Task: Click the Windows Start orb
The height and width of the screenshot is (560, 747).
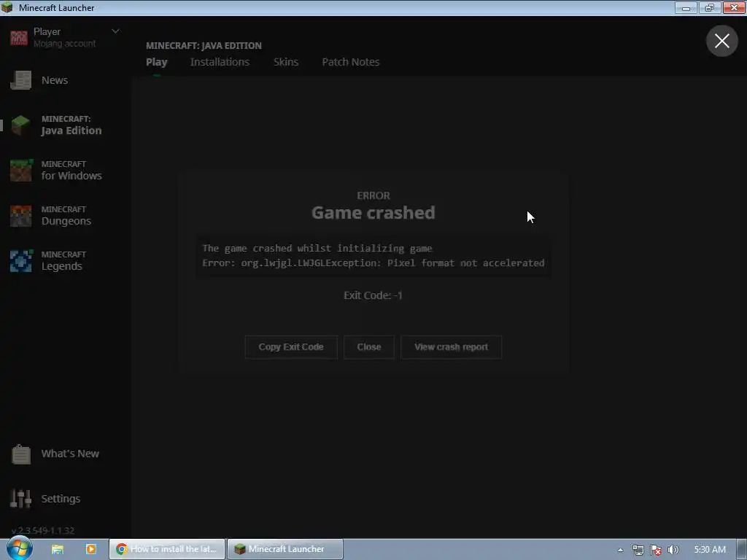Action: pyautogui.click(x=20, y=548)
